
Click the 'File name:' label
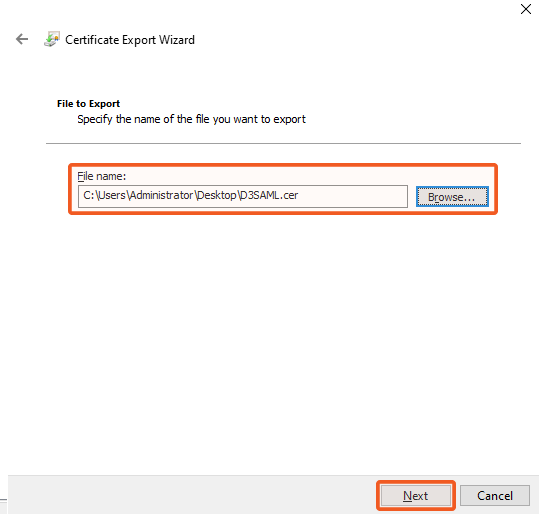coord(102,176)
